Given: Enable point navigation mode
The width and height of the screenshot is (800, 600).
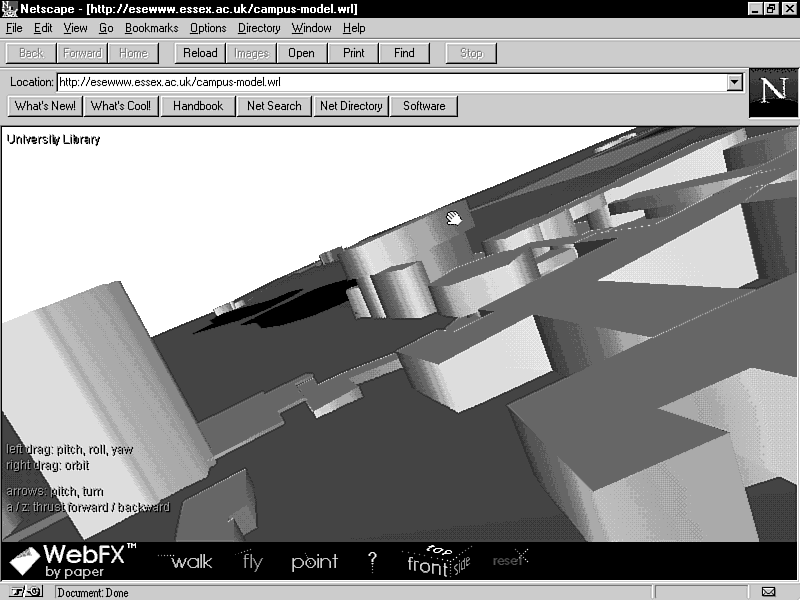Looking at the screenshot, I should (x=314, y=562).
